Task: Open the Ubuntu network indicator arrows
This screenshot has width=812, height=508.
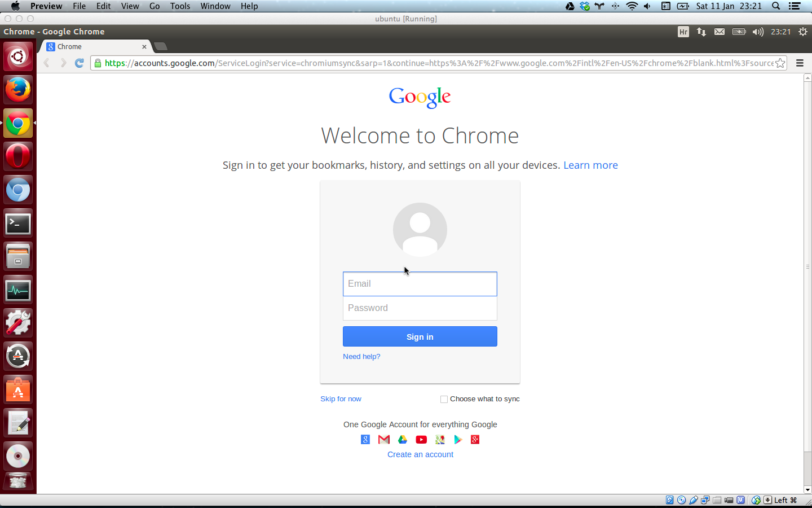Action: (701, 32)
